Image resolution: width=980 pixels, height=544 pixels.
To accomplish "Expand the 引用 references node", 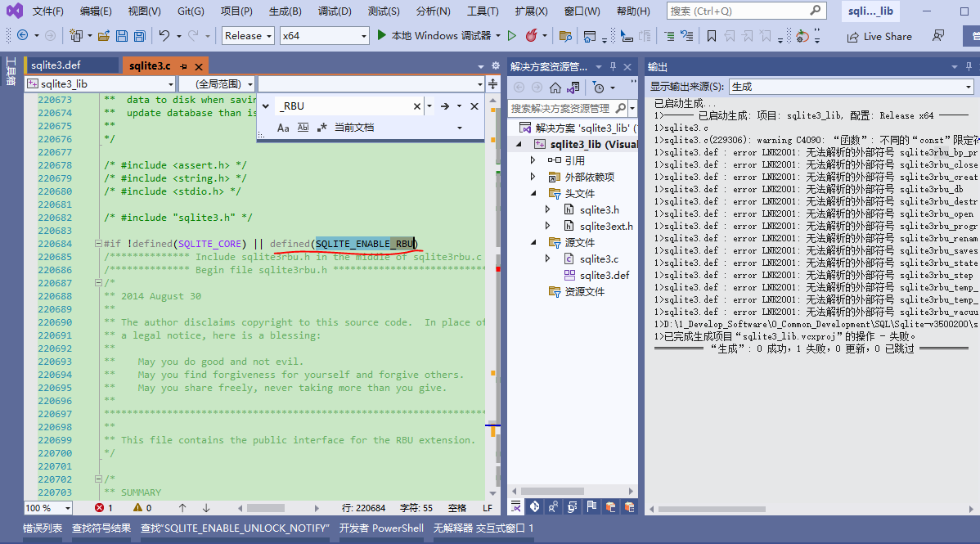I will coord(533,160).
